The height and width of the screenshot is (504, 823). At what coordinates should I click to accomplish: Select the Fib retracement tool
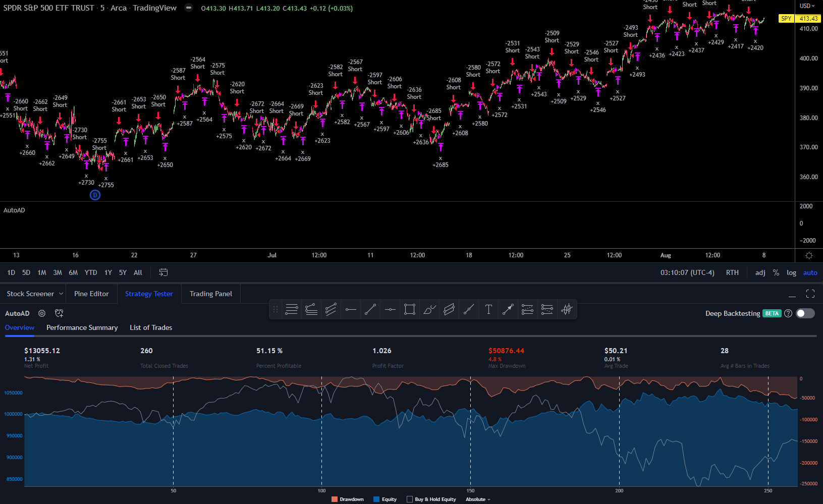coord(527,309)
